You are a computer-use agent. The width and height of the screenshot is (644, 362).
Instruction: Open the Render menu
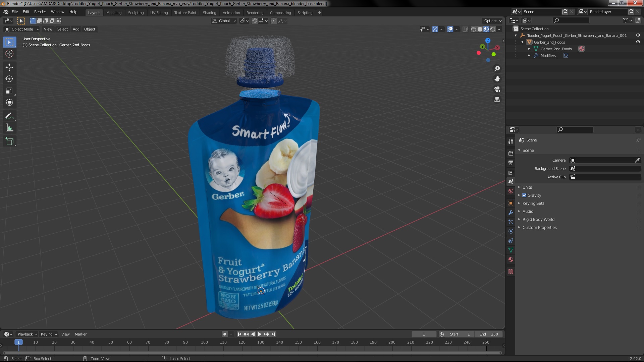tap(40, 12)
